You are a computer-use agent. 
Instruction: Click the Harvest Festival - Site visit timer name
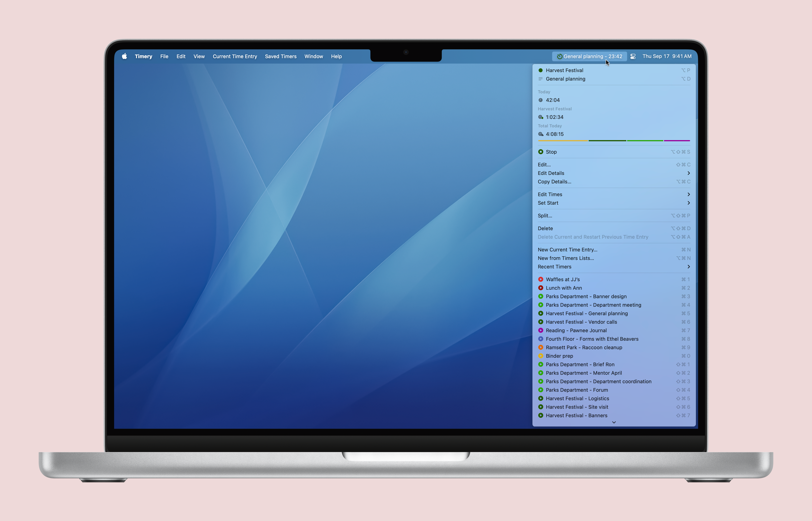[577, 407]
